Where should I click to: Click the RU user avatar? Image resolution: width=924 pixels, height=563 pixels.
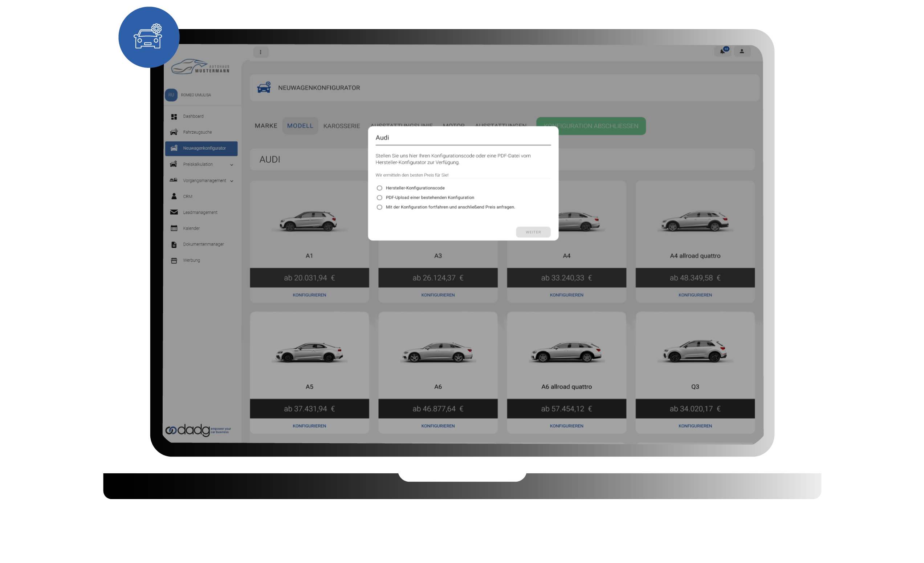pyautogui.click(x=171, y=95)
